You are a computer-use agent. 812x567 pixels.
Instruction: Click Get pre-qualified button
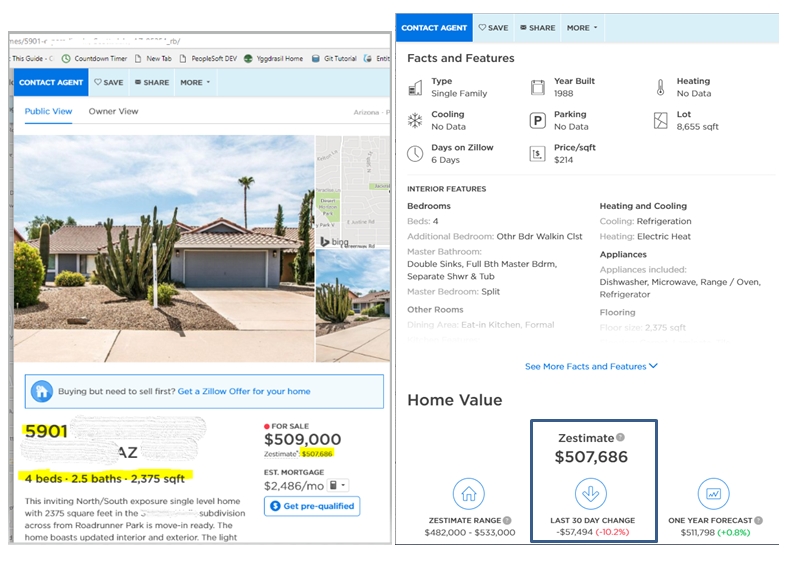coord(312,506)
